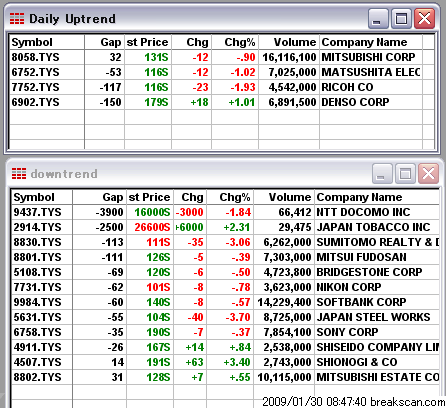Close the Daily Uptrend window
Image resolution: width=446 pixels, height=408 pixels.
[x=424, y=18]
